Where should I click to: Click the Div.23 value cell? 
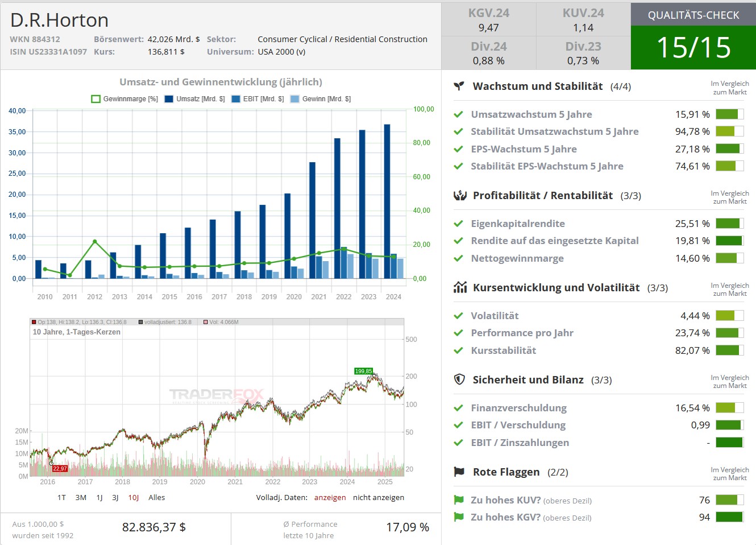tap(583, 53)
